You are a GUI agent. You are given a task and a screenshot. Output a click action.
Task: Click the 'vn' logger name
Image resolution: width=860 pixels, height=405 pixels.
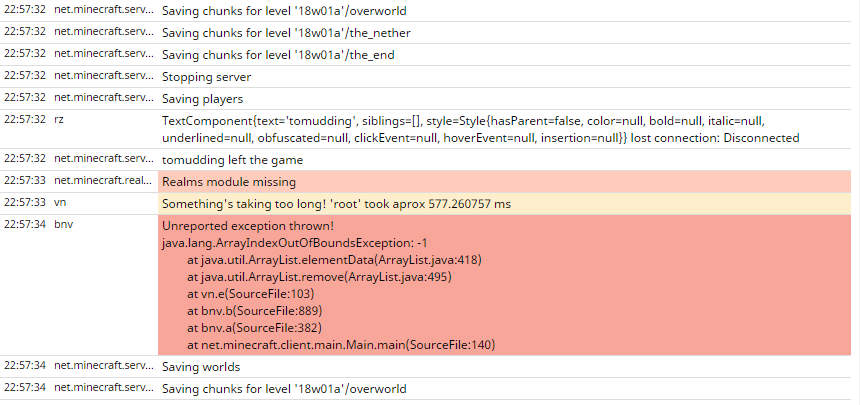60,203
